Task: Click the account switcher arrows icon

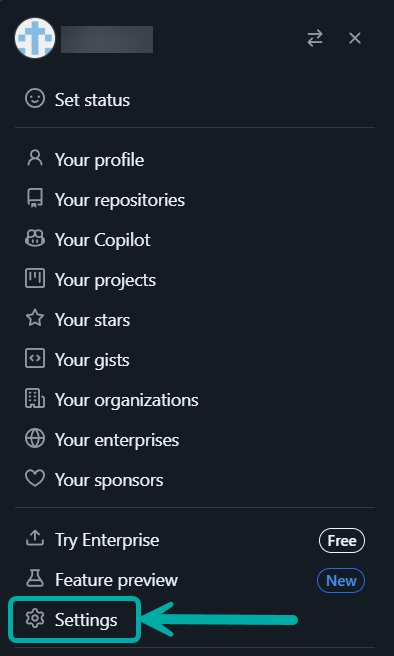Action: (315, 38)
